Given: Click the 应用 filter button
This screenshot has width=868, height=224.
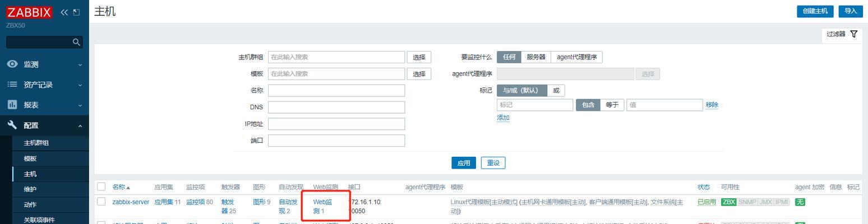Looking at the screenshot, I should [464, 163].
